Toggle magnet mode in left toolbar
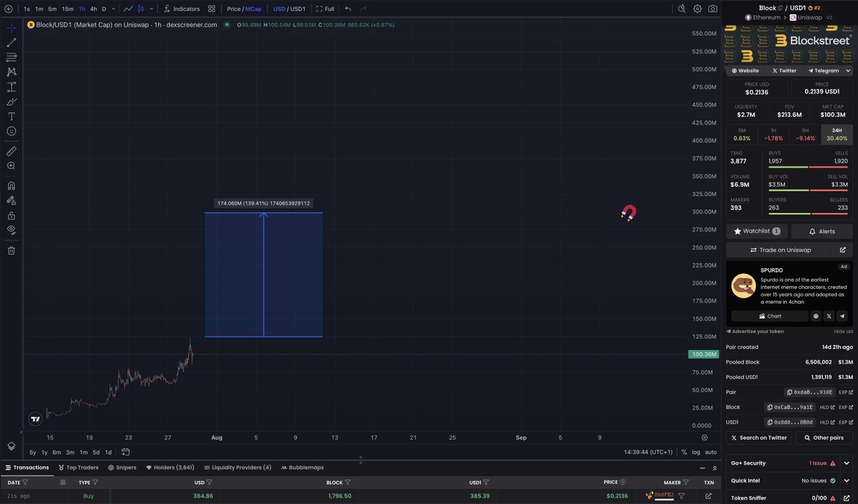 [x=11, y=186]
